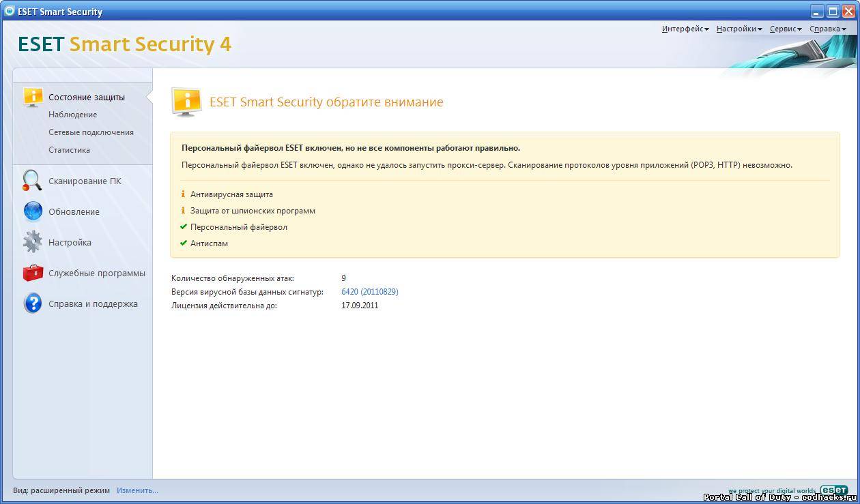Click the warning icon next to Защита от шпионских программ
This screenshot has height=504, width=860.
click(x=183, y=211)
